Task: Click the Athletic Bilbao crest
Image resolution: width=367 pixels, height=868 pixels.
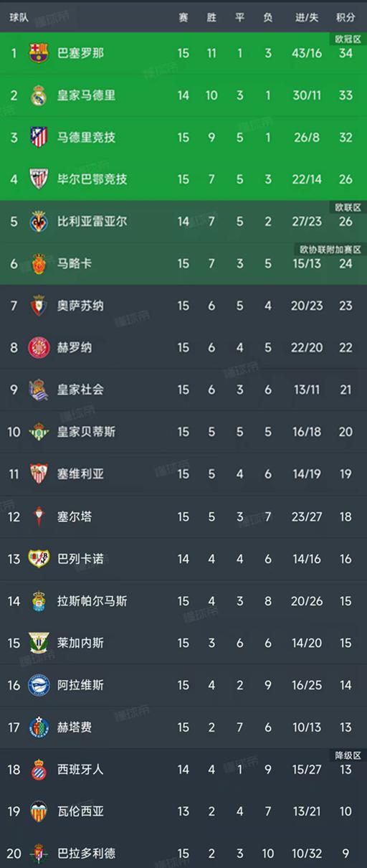Action: [x=38, y=179]
